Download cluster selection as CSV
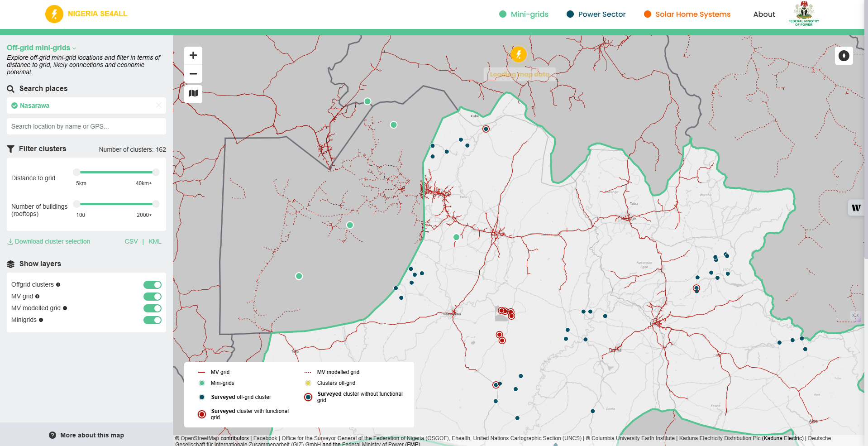This screenshot has width=868, height=446. (131, 242)
